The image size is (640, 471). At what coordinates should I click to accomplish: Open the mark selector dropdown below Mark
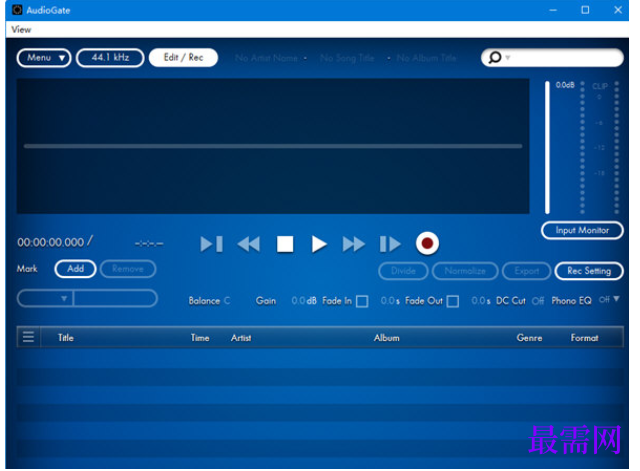[x=45, y=298]
